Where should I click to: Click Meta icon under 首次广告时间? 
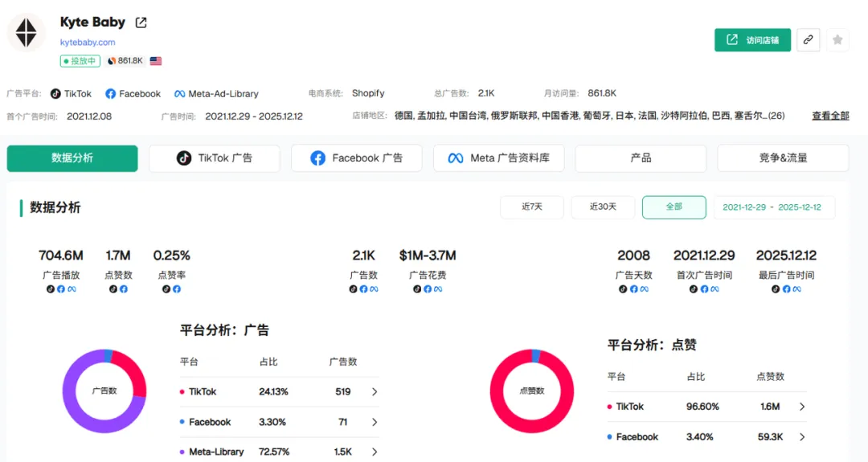[x=715, y=288]
